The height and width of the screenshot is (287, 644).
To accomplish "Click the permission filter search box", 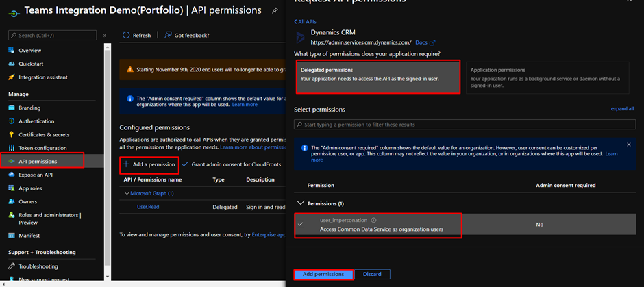I will point(465,125).
